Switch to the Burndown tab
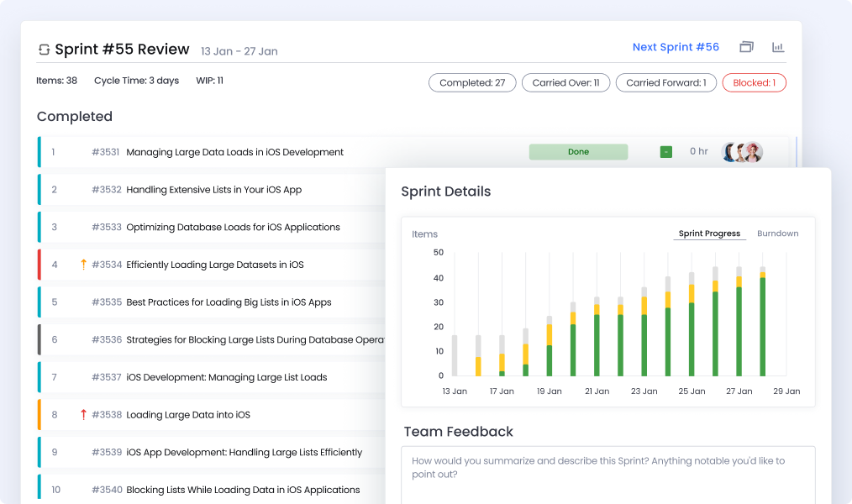Image resolution: width=852 pixels, height=504 pixels. click(777, 234)
